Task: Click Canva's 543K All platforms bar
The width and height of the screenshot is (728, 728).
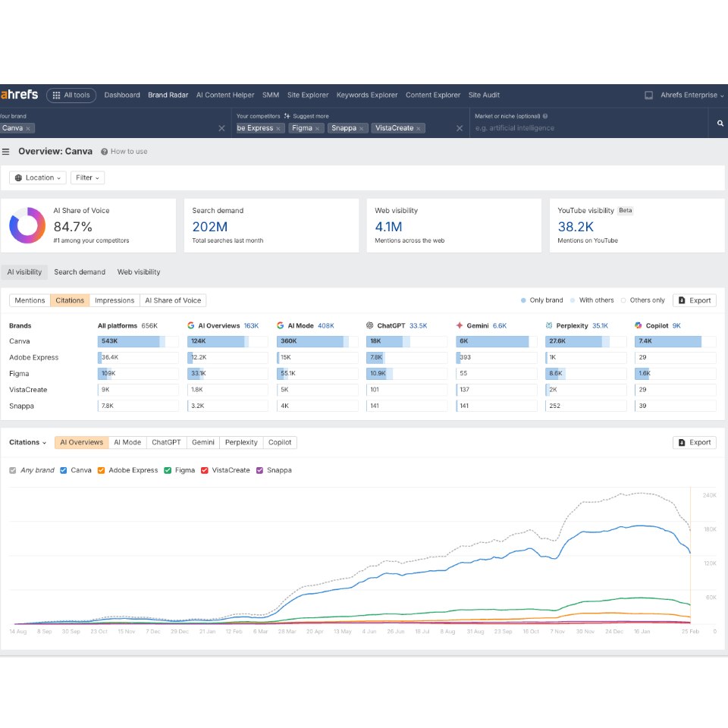Action: (138, 341)
